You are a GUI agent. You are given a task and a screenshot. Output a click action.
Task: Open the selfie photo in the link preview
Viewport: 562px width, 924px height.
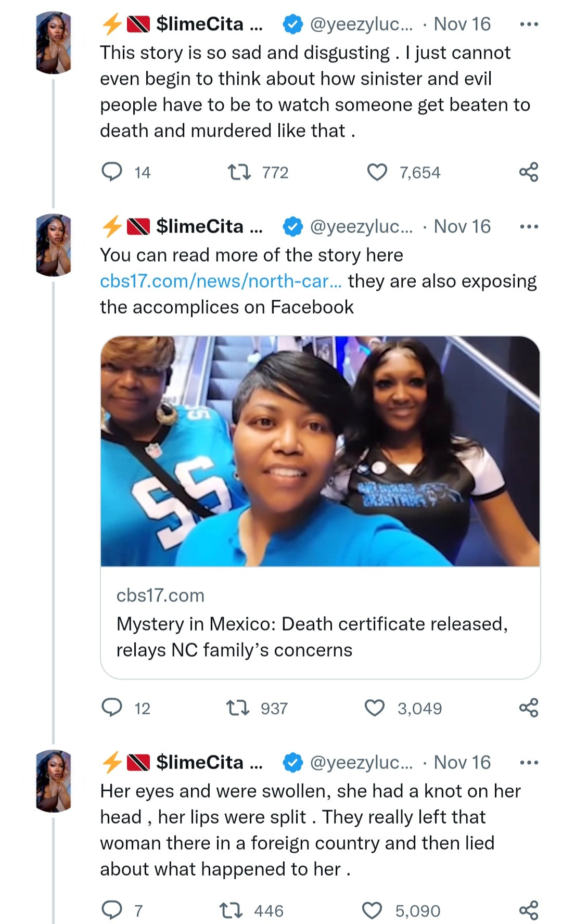(x=320, y=451)
